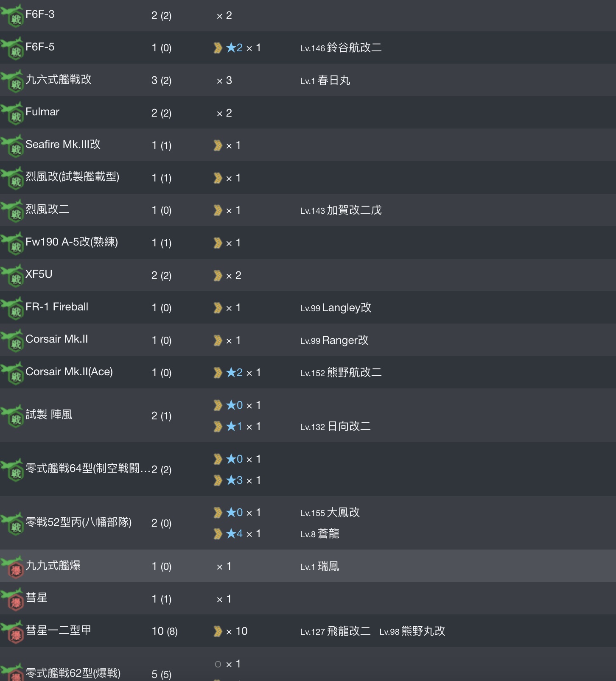Click the gold proficiency chevron in XF5U row

(x=218, y=276)
